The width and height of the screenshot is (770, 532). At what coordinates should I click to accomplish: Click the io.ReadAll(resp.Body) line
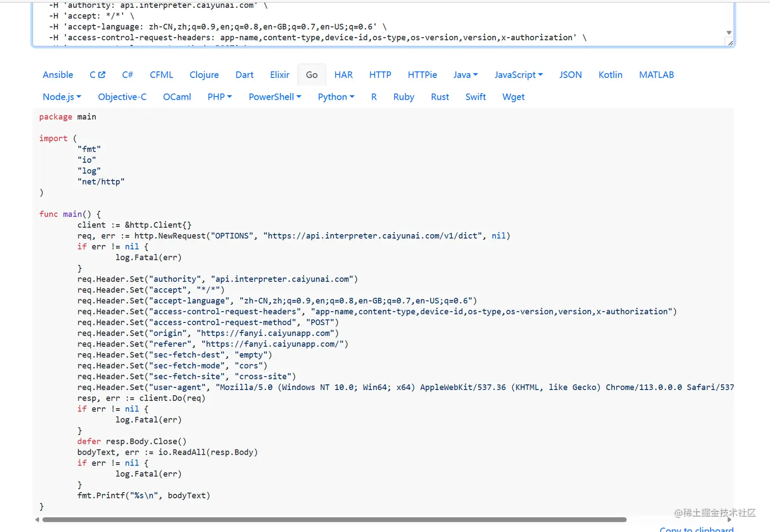pyautogui.click(x=168, y=452)
